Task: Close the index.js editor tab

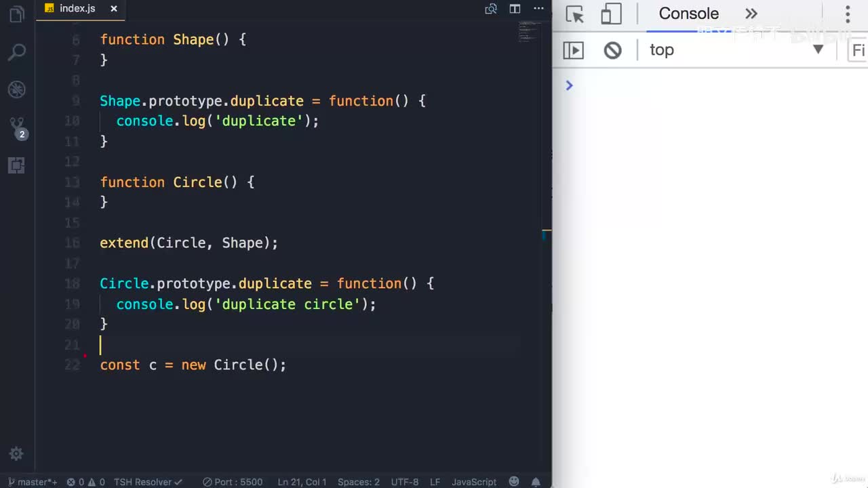Action: point(114,9)
